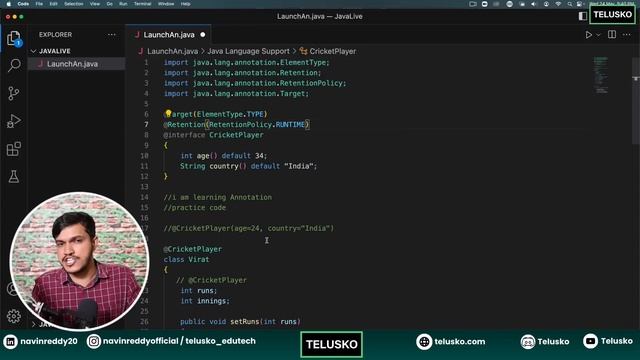Open the Run menu
Viewport: 640px width, 360px height.
point(123,4)
